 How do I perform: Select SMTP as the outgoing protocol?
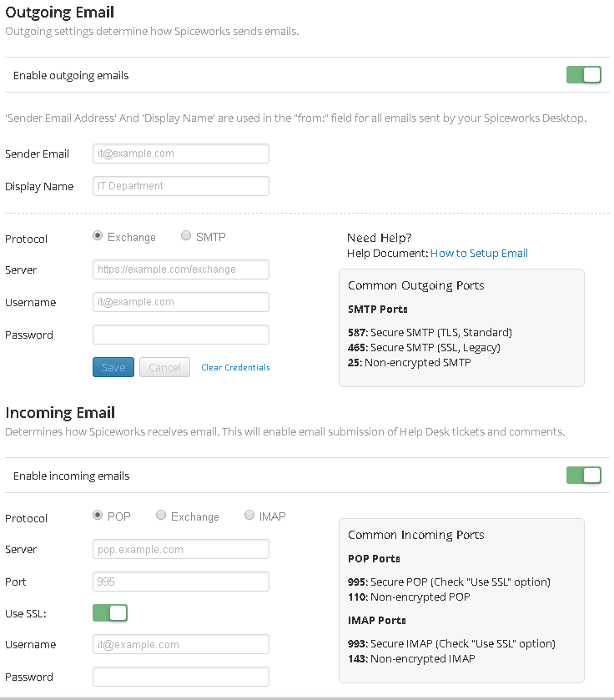click(x=186, y=234)
